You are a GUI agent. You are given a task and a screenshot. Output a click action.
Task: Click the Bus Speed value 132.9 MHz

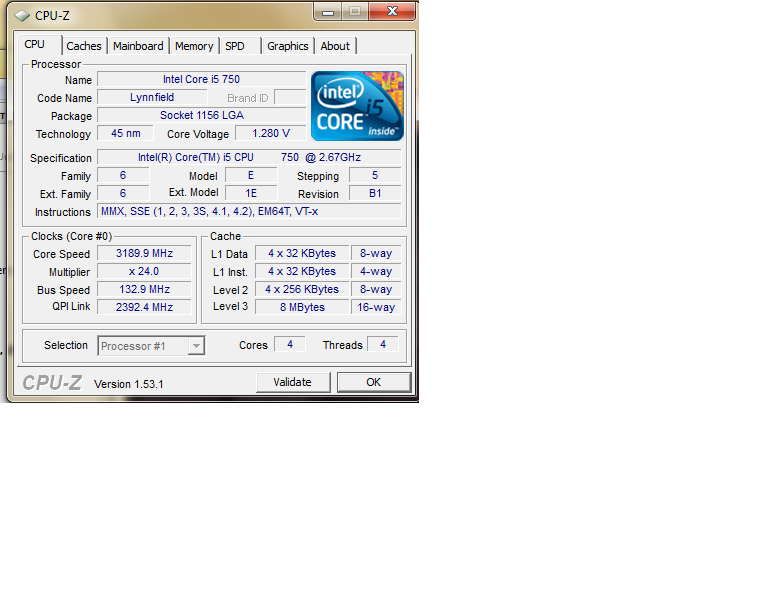point(144,289)
